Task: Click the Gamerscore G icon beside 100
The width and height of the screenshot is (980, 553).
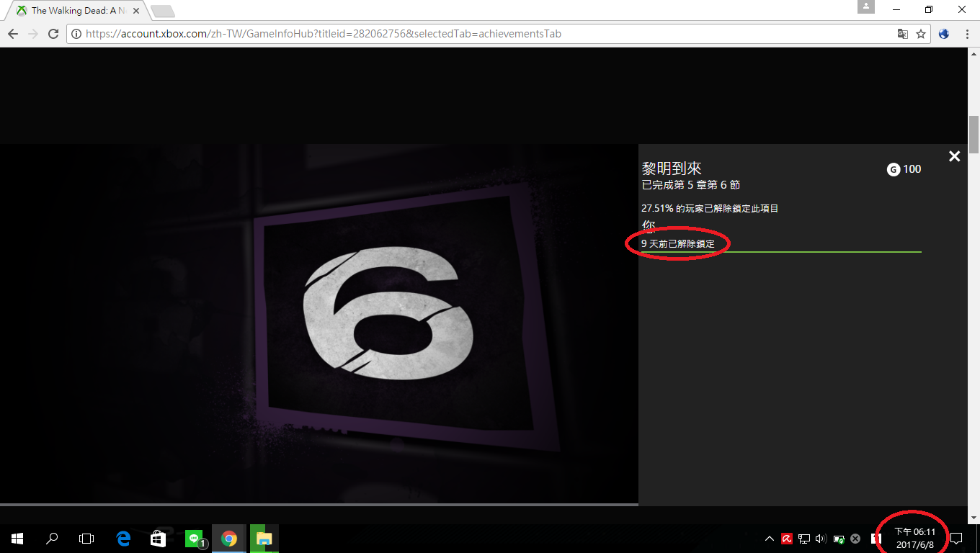Action: click(x=894, y=170)
